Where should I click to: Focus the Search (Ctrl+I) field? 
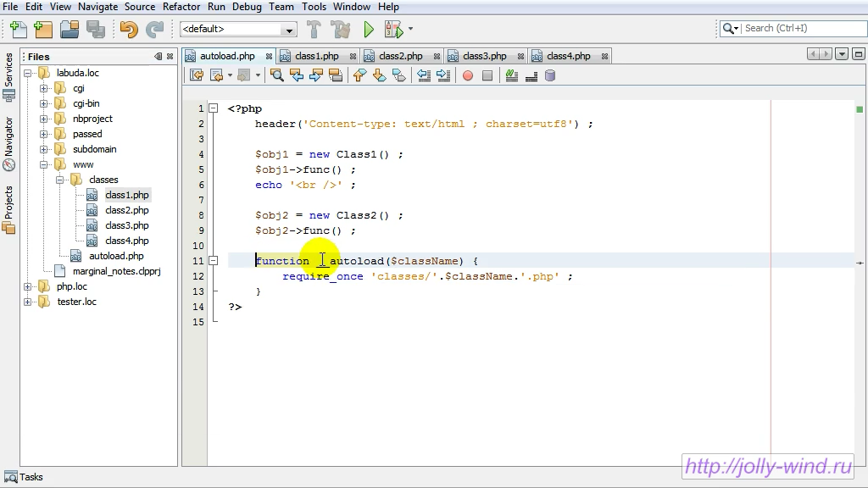tap(804, 28)
